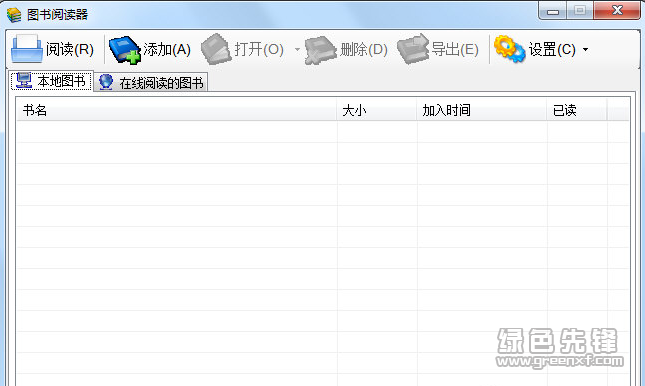Click the 设置(C) button label
This screenshot has height=386, width=645.
pyautogui.click(x=552, y=49)
